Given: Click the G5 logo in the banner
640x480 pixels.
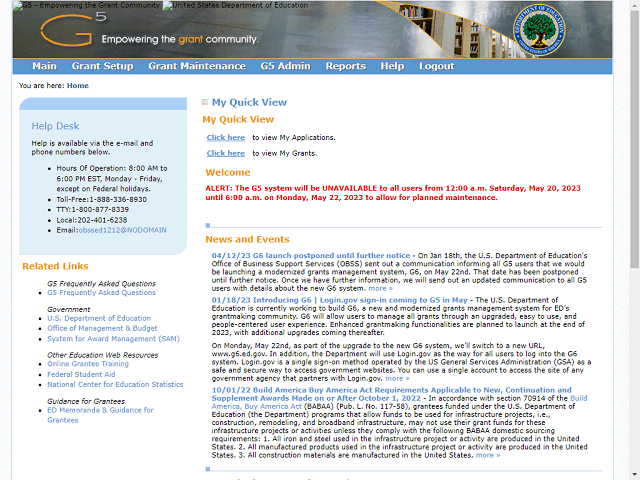Looking at the screenshot, I should (x=73, y=29).
